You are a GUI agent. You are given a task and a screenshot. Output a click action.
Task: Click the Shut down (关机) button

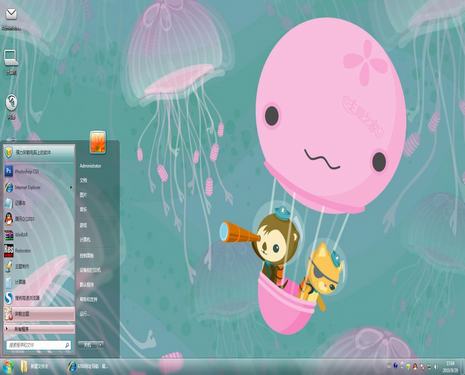tap(88, 346)
